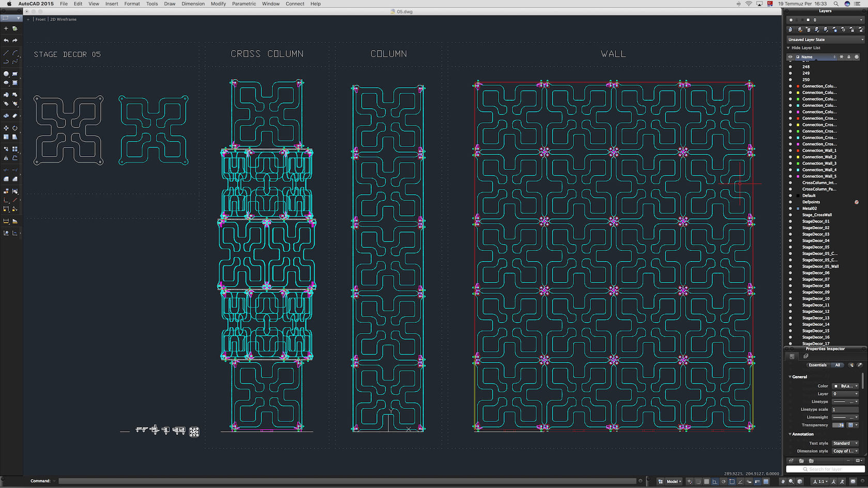Click the Undo arrow in toolbar
The image size is (868, 488).
tap(6, 40)
